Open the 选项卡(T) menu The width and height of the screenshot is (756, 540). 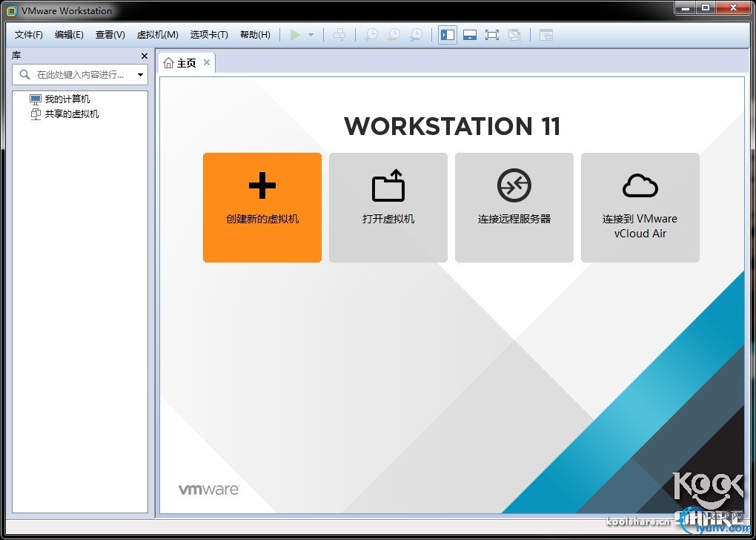pyautogui.click(x=209, y=35)
